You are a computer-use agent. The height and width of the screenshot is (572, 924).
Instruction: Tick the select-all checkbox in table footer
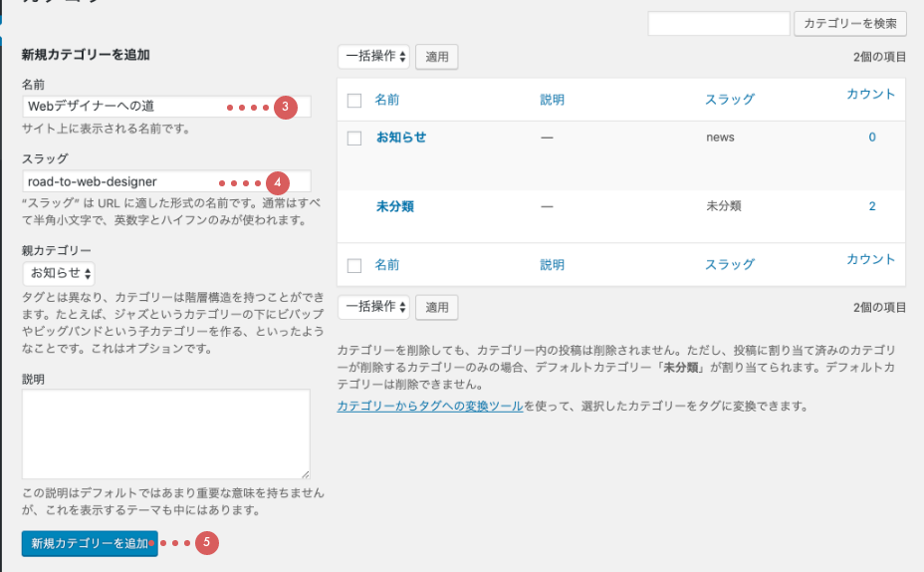click(354, 266)
